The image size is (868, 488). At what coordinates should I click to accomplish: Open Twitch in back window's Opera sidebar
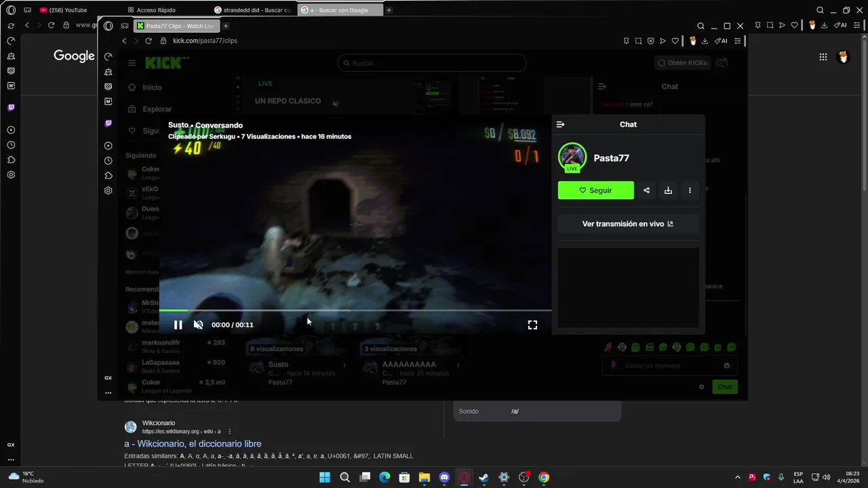click(11, 108)
